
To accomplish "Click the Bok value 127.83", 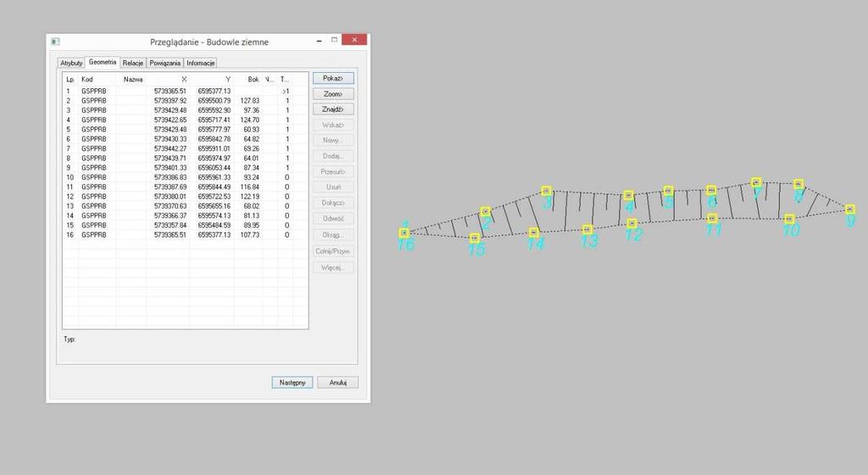I will point(250,101).
